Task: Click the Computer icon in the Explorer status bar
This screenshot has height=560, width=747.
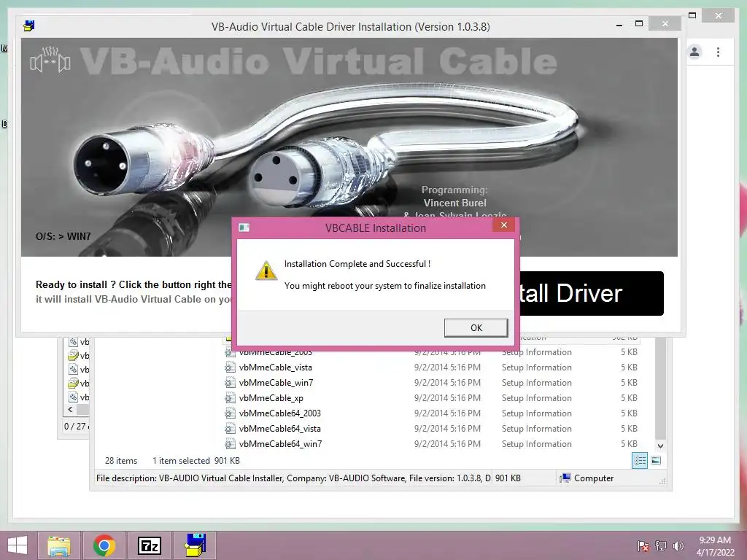Action: click(565, 478)
